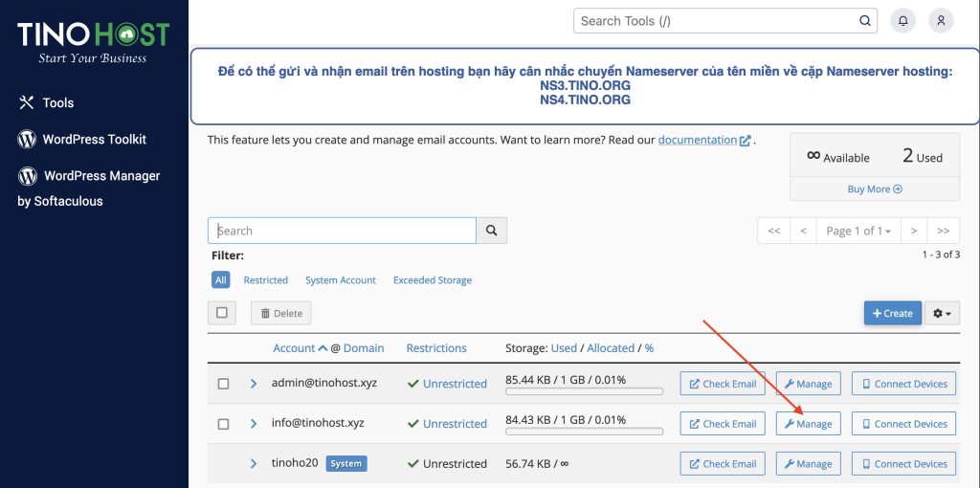Select the All filter
980x488 pixels.
click(221, 280)
